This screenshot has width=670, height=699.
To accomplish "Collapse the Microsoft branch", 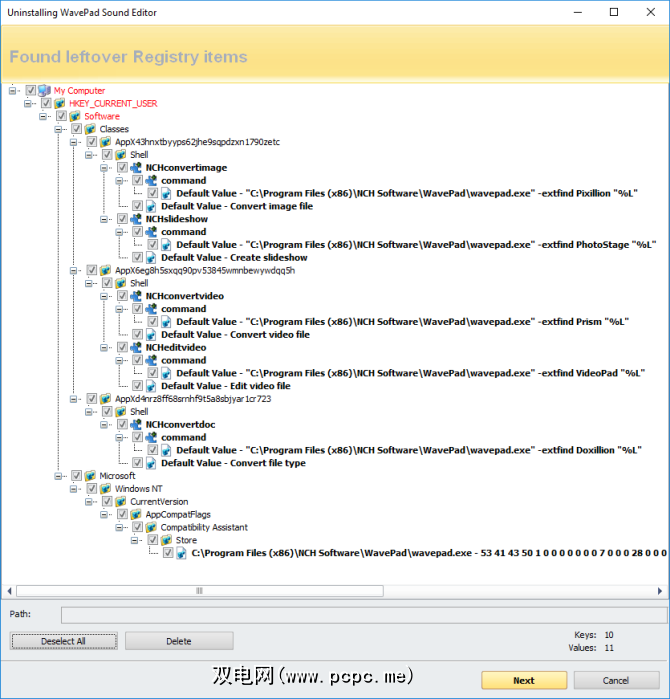I will coord(58,476).
